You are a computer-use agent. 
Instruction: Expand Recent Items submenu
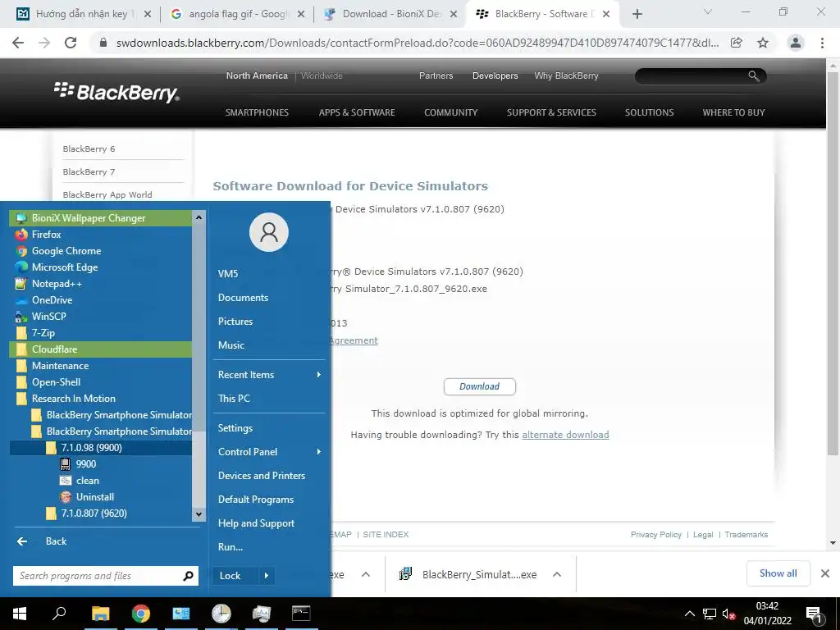[269, 375]
